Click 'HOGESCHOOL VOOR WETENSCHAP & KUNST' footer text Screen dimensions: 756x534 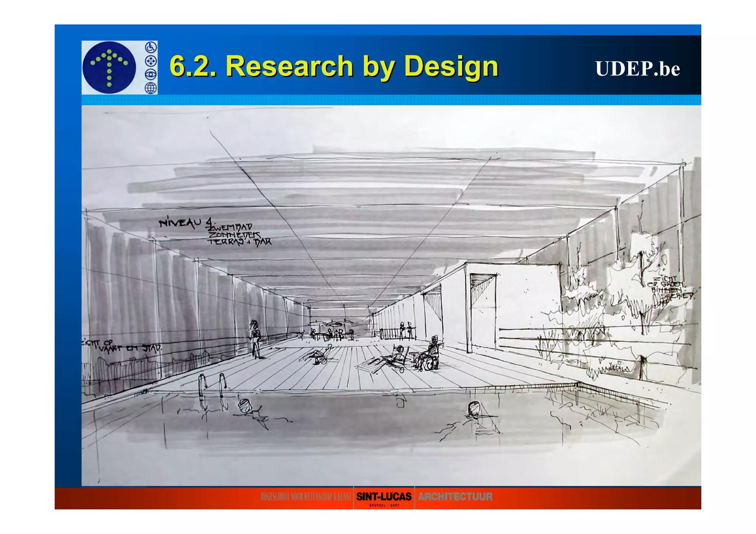tap(306, 497)
